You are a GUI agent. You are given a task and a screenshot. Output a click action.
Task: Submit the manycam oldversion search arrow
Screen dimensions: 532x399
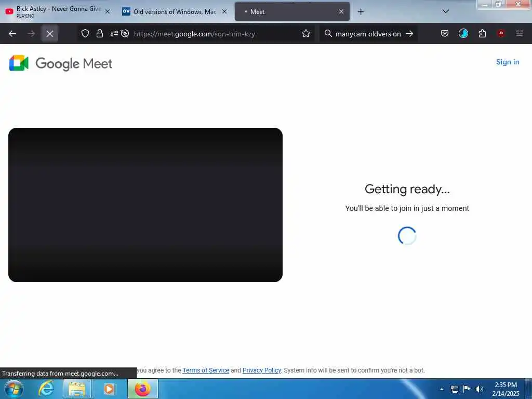tap(409, 34)
